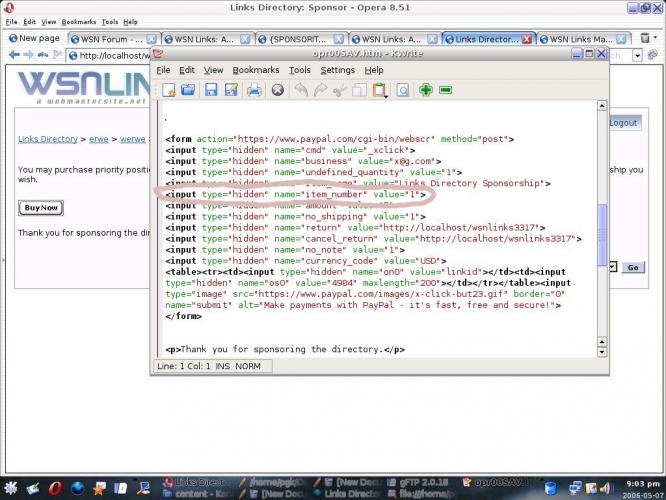Viewport: 666px width, 500px height.
Task: Click the green Zoom In plus icon
Action: coord(426,90)
